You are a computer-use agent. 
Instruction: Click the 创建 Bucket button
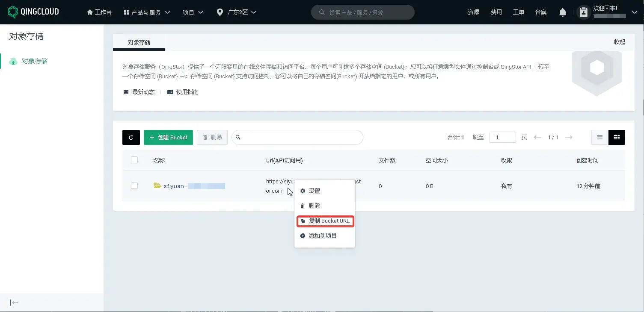click(x=168, y=137)
